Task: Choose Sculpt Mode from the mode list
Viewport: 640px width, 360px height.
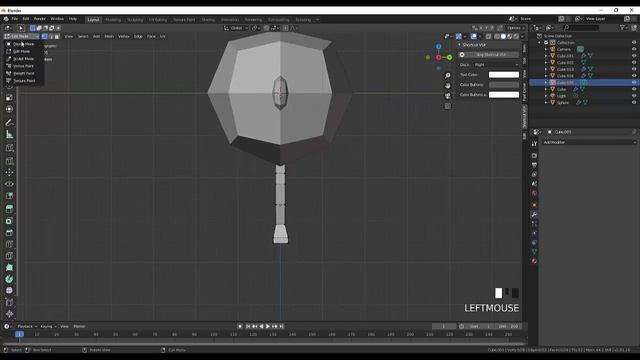Action: point(23,59)
